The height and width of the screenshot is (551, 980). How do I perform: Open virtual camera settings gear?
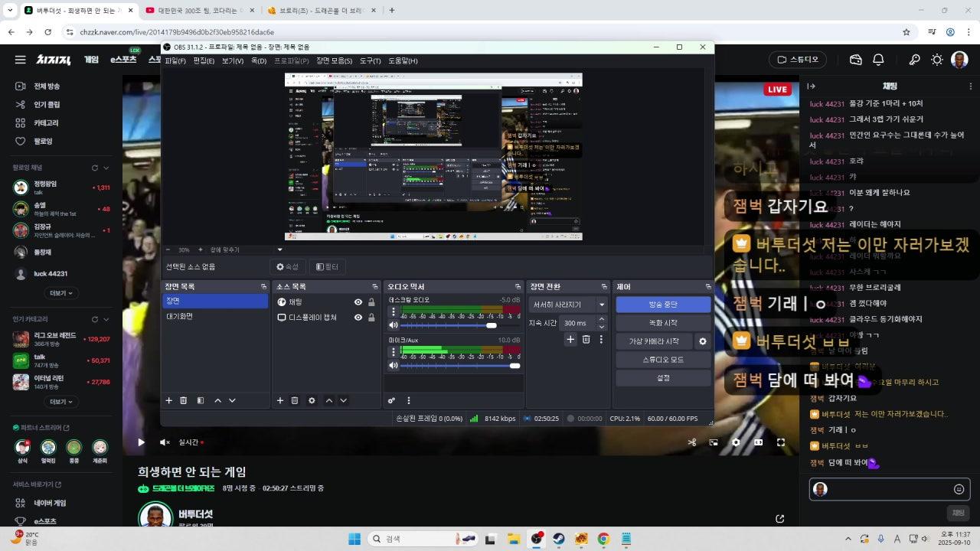point(703,341)
